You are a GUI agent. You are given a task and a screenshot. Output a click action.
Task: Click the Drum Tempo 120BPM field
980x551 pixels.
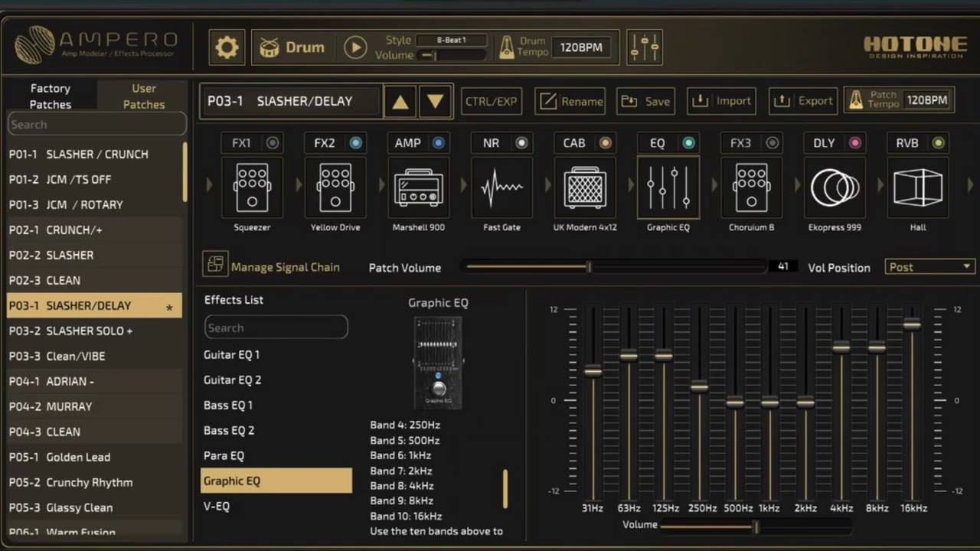[x=581, y=47]
